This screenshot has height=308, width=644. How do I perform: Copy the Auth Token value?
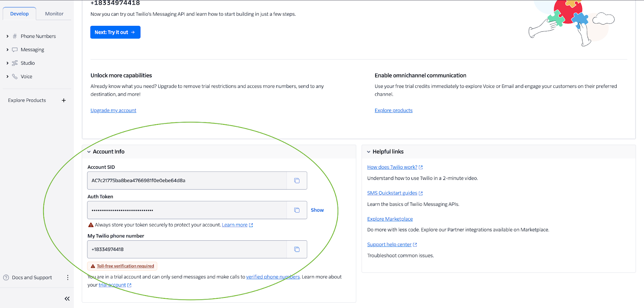coord(297,210)
